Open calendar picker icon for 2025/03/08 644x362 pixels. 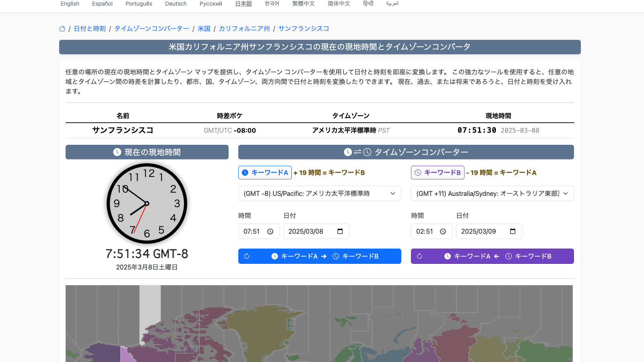point(340,231)
